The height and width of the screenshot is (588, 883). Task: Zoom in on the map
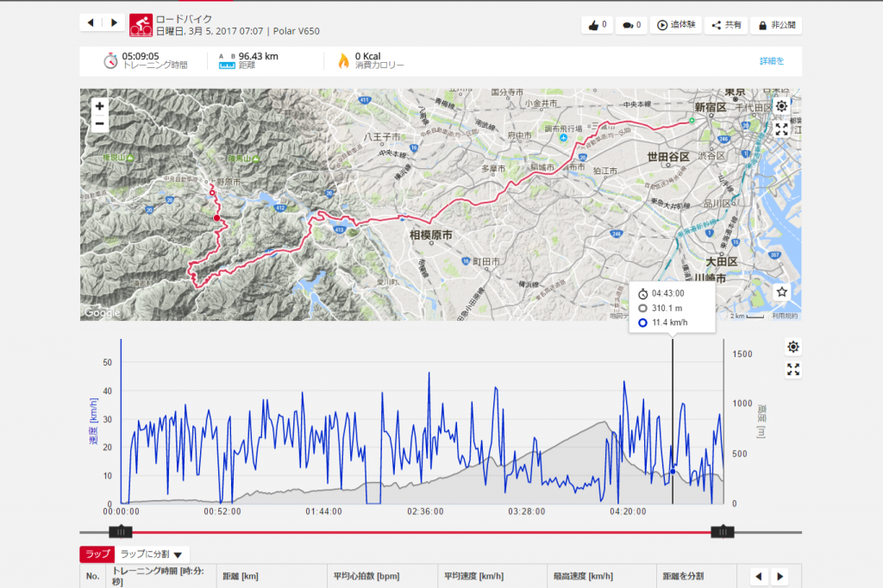pyautogui.click(x=100, y=106)
